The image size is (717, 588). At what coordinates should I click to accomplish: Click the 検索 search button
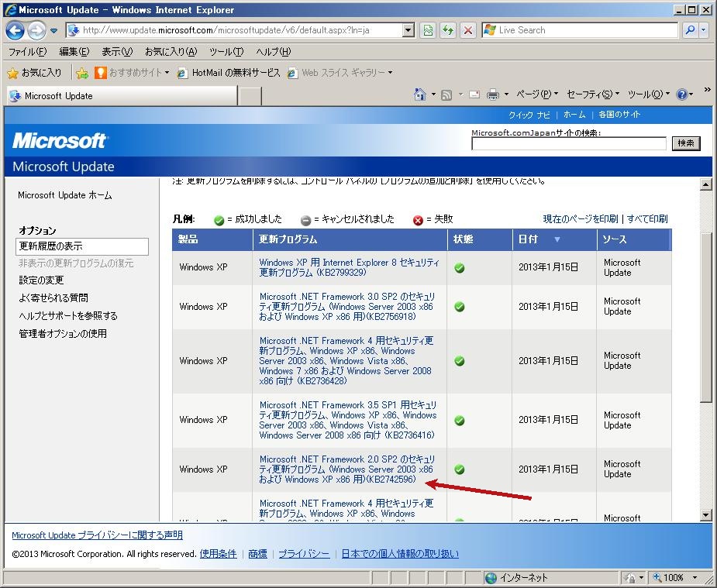(686, 143)
